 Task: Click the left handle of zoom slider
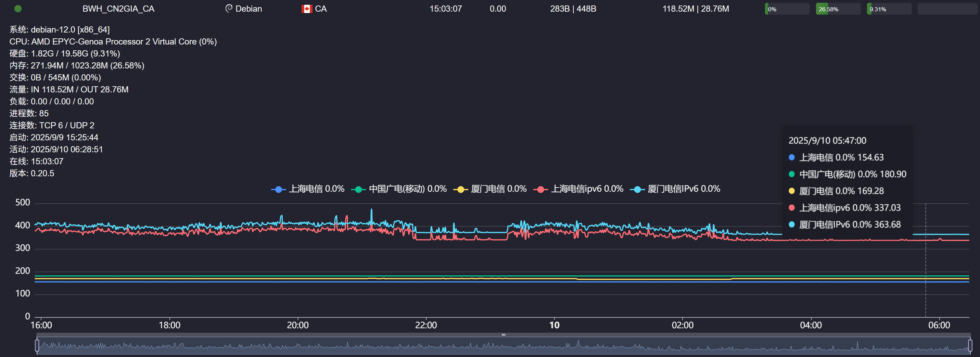click(x=37, y=345)
